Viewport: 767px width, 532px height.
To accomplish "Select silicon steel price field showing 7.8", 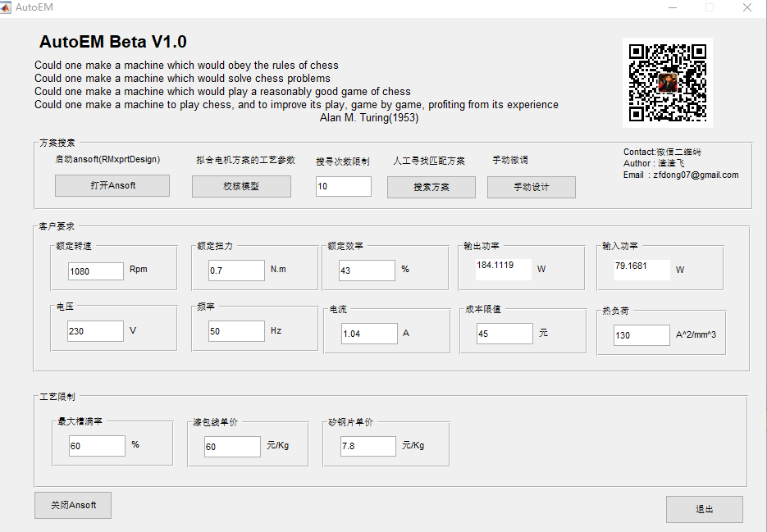I will tap(368, 447).
